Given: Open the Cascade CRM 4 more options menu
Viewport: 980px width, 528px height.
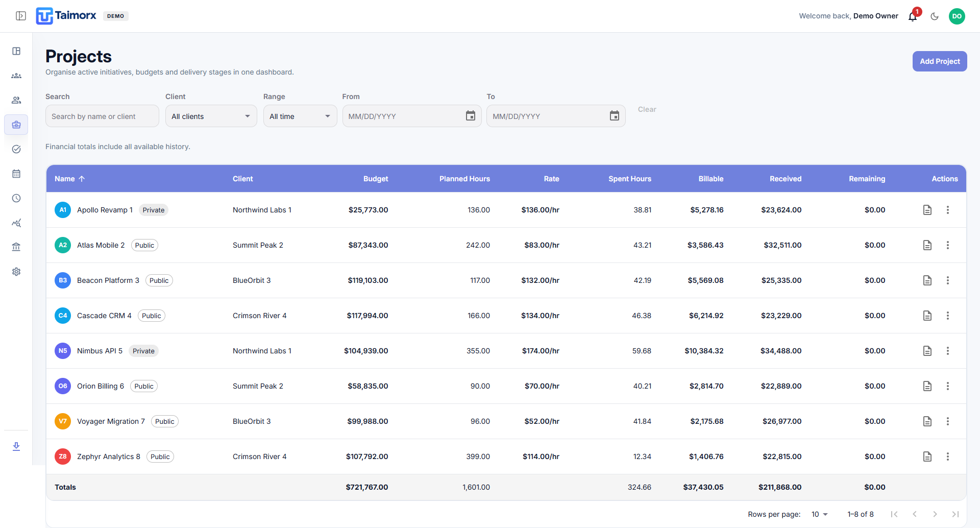Looking at the screenshot, I should 948,316.
